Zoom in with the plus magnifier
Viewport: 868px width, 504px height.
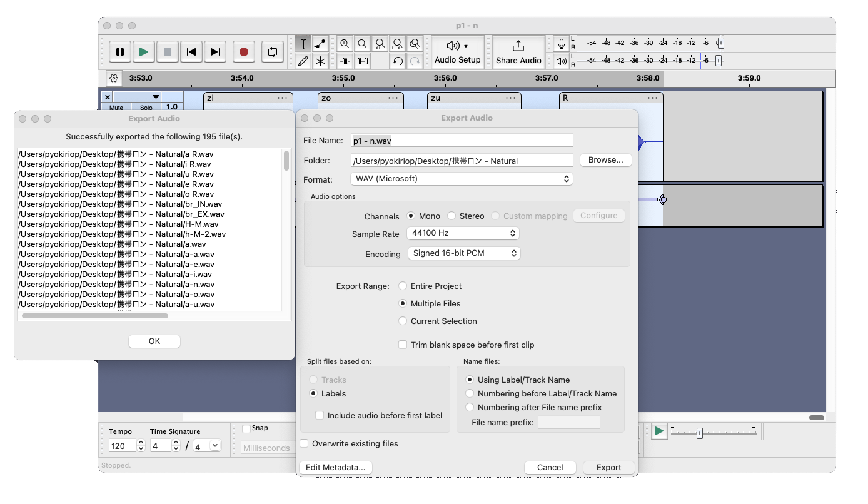point(345,44)
